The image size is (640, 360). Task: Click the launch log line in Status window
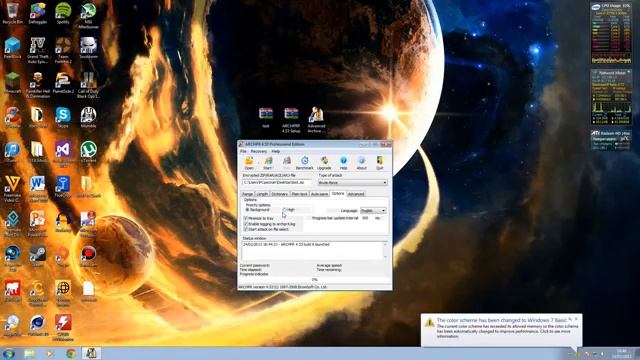(286, 244)
